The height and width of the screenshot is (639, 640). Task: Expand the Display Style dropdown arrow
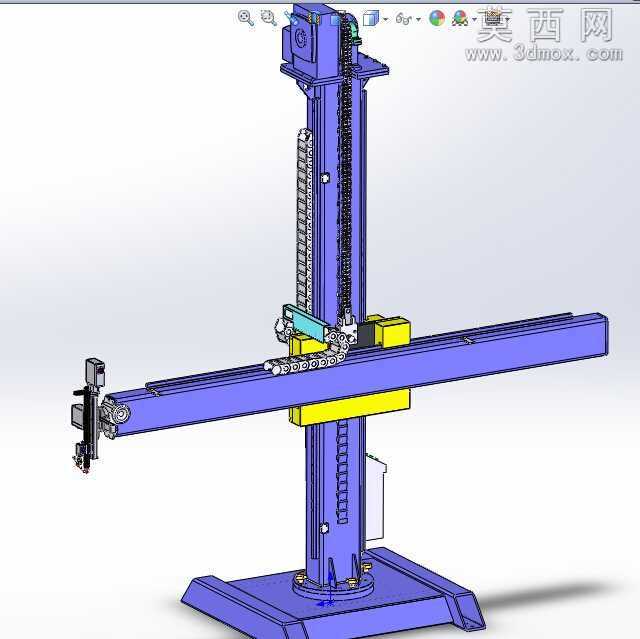(385, 19)
